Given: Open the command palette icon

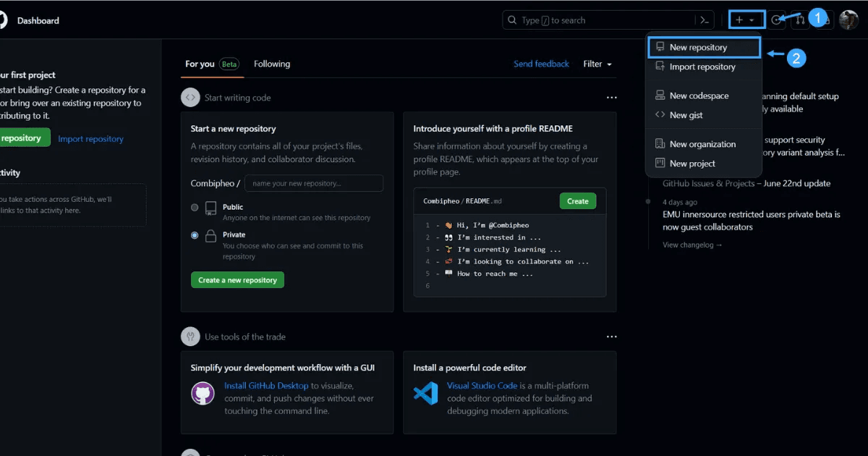Looking at the screenshot, I should tap(705, 20).
